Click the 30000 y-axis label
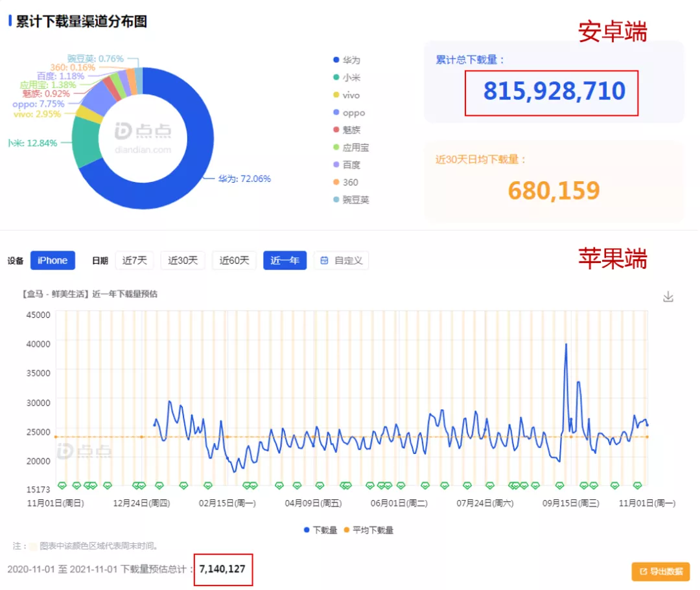Screen dimensions: 700x590 tap(38, 403)
